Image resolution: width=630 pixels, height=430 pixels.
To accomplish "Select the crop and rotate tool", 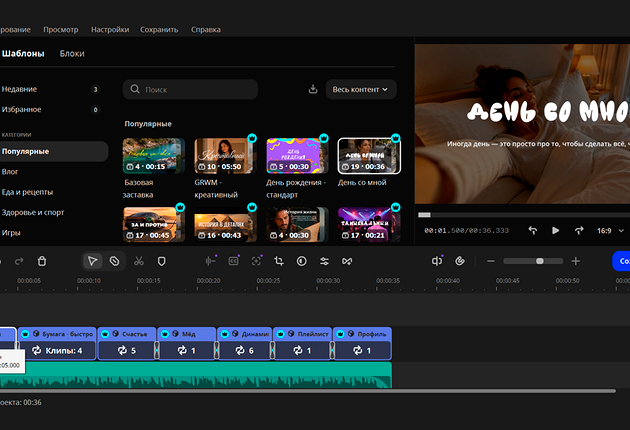I will [x=279, y=261].
